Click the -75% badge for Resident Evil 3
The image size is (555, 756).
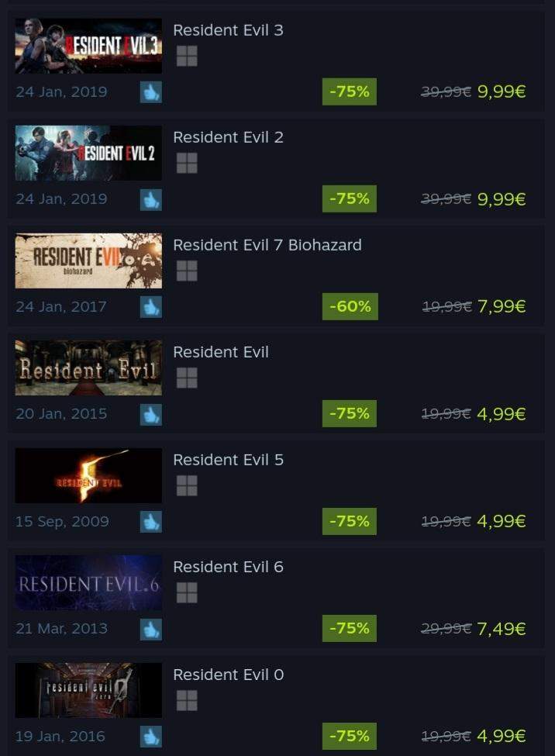tap(350, 91)
